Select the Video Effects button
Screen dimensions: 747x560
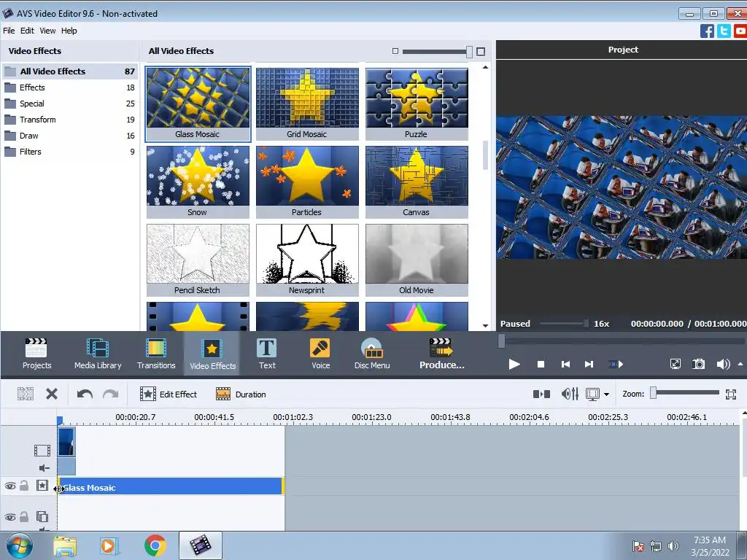click(212, 354)
